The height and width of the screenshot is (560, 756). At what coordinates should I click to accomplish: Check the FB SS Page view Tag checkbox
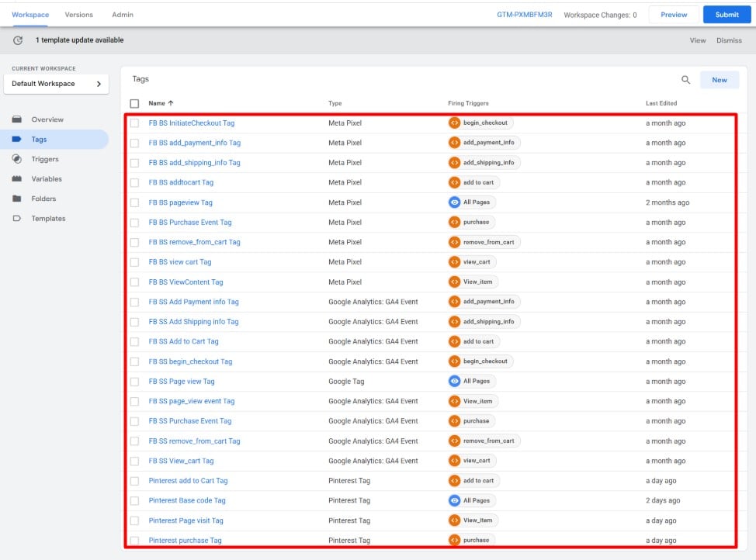click(134, 381)
